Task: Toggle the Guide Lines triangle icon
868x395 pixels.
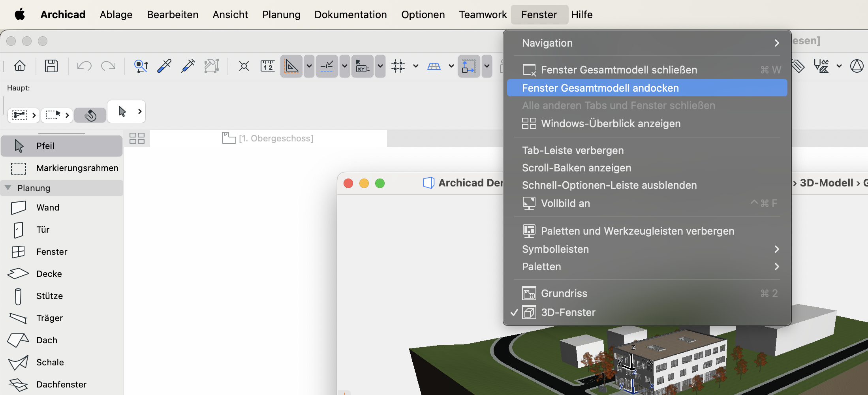Action: click(x=291, y=66)
